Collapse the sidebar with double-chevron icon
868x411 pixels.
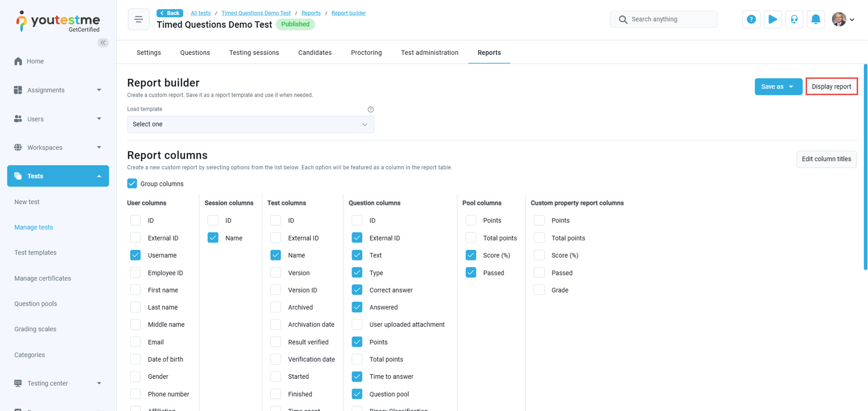click(x=103, y=42)
